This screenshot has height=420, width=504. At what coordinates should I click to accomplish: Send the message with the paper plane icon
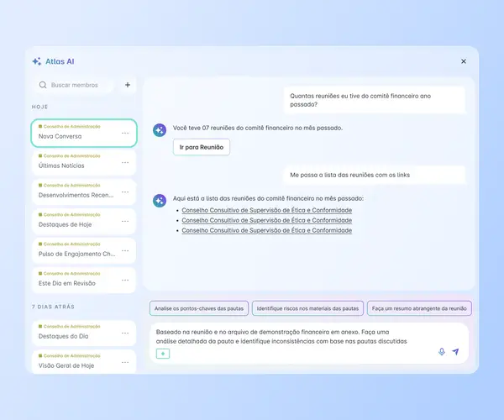click(x=455, y=352)
